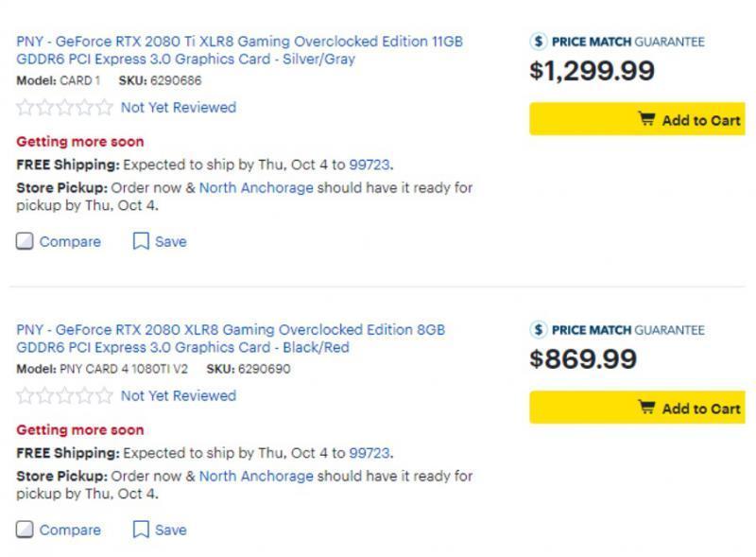
Task: Click star rating of RTX 2080 8GB card
Action: pyautogui.click(x=64, y=396)
